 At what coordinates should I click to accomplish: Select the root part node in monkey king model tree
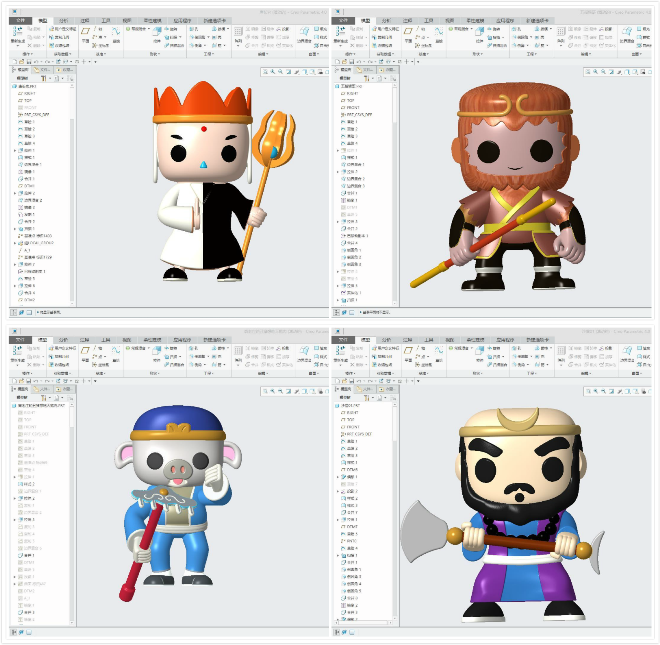(x=349, y=86)
